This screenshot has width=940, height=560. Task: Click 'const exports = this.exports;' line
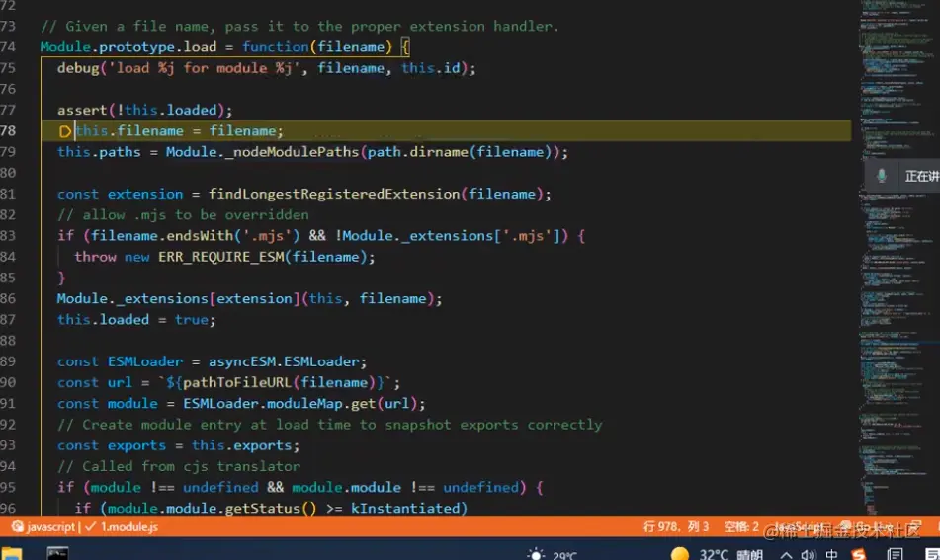coord(178,445)
